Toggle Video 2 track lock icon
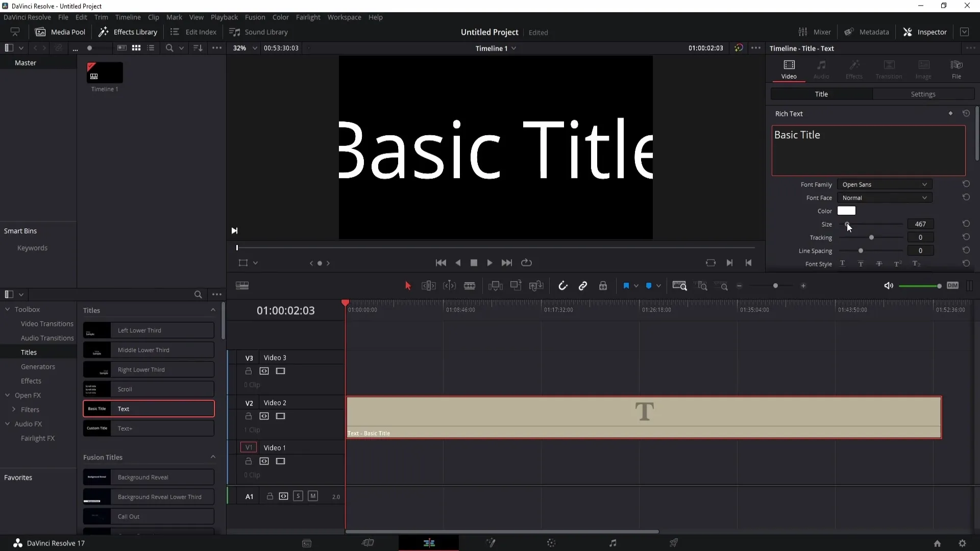This screenshot has height=551, width=980. click(x=249, y=416)
